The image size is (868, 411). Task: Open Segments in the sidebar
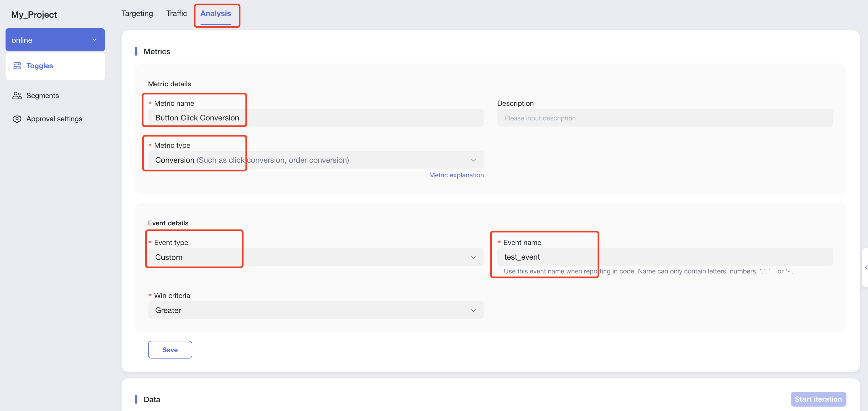[x=43, y=96]
